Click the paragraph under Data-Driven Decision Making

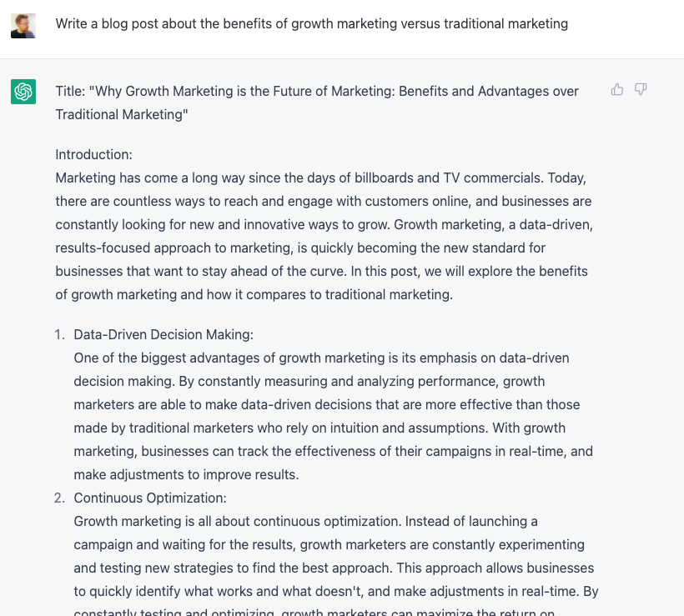point(332,416)
